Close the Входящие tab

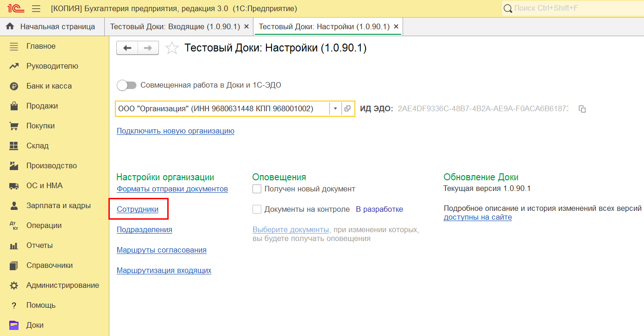pyautogui.click(x=246, y=27)
